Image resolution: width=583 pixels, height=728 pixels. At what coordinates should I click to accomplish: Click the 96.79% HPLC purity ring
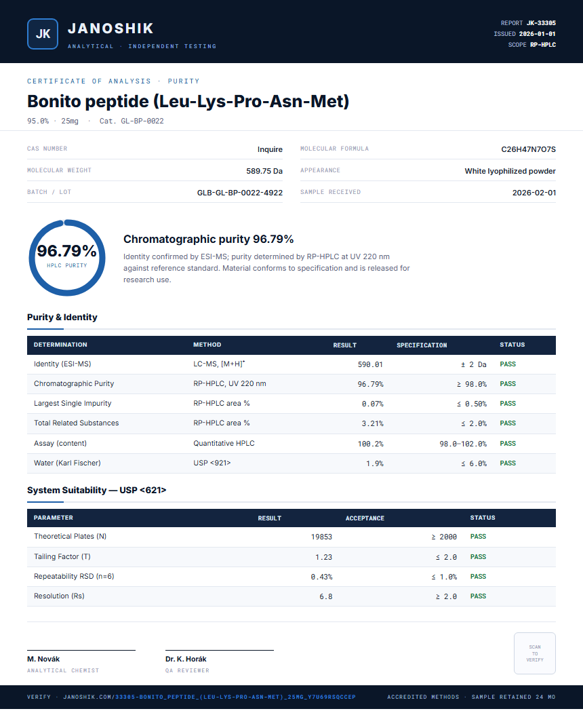pyautogui.click(x=67, y=257)
